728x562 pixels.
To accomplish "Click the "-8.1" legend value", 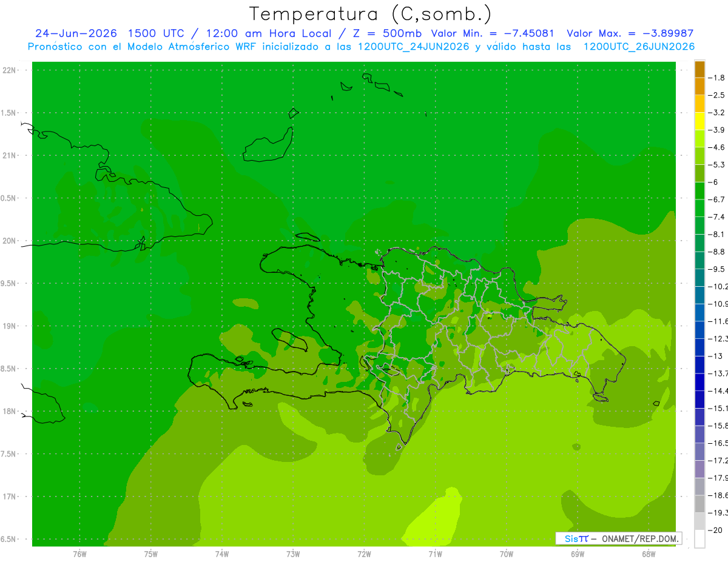I will click(x=718, y=235).
